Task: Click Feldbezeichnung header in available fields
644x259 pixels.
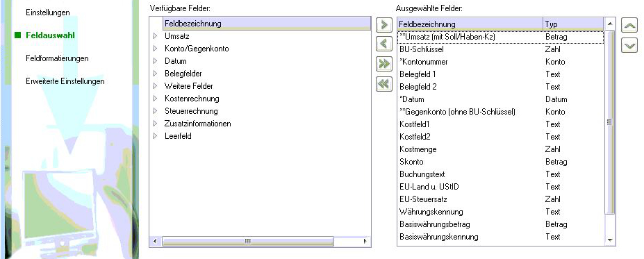Action: [267, 24]
